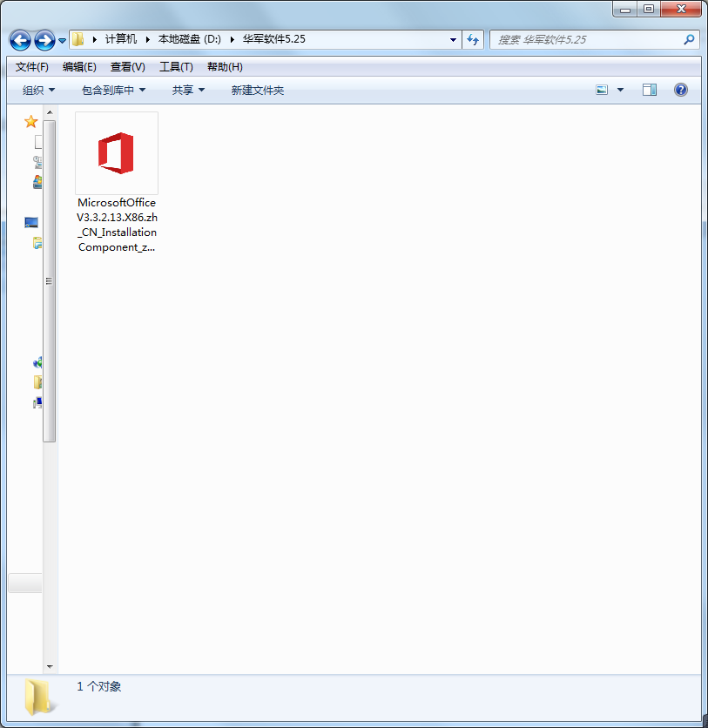Click the Favorites star icon in sidebar

[30, 122]
